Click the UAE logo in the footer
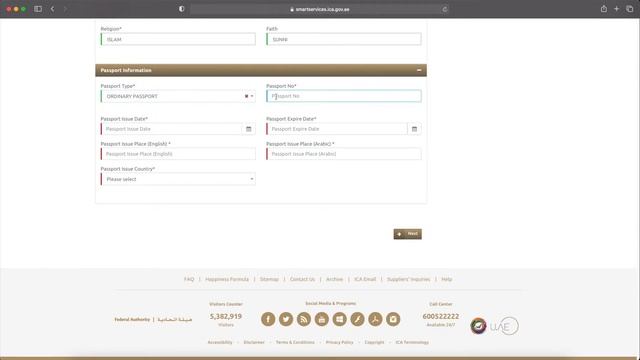 (504, 326)
